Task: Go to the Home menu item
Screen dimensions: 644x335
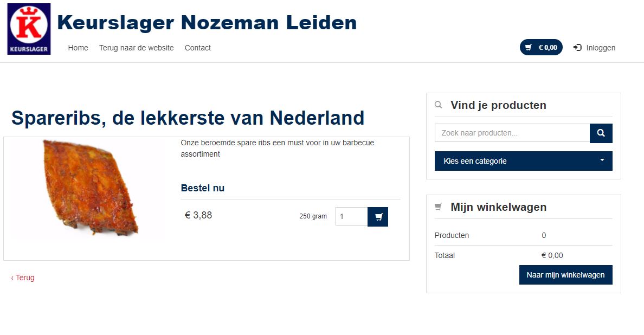Action: [78, 48]
